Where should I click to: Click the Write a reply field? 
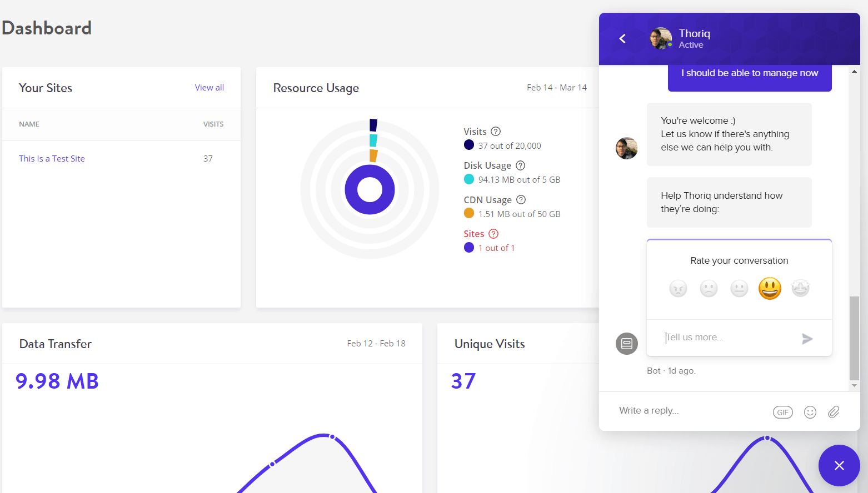(649, 411)
